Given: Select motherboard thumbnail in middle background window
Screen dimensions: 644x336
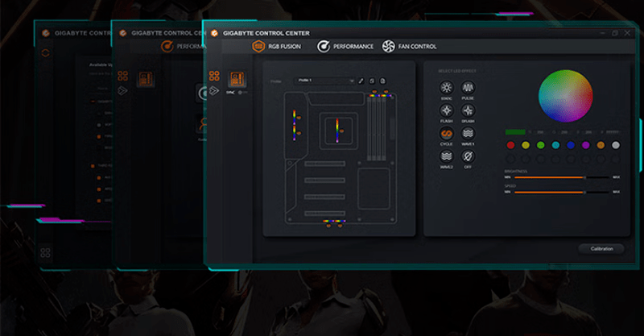Looking at the screenshot, I should 146,78.
